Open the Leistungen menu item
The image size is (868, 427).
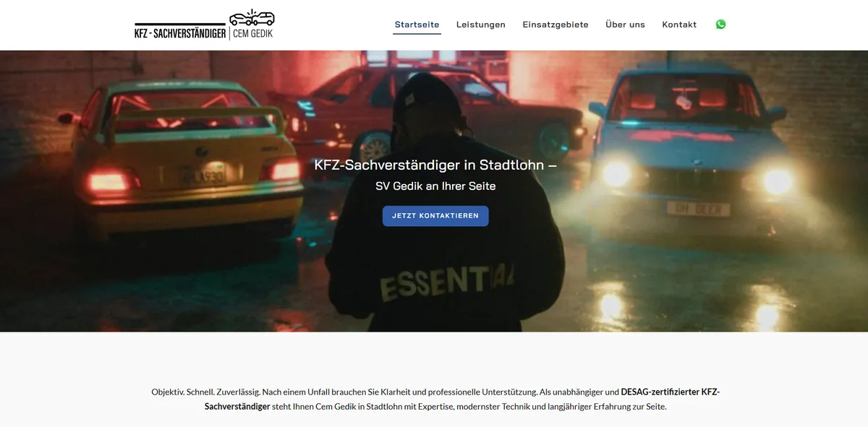point(481,25)
